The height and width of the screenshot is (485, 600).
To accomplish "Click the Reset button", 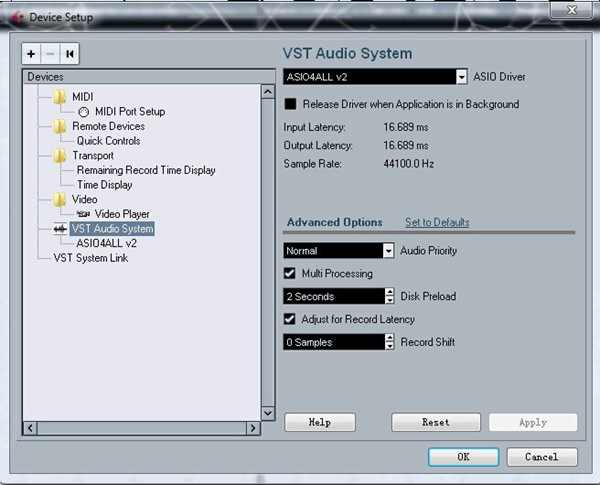I will (436, 423).
